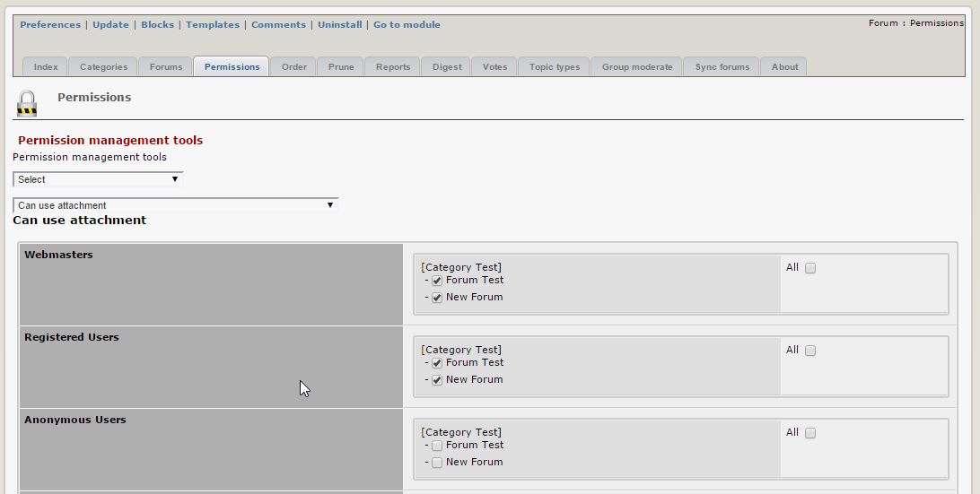Image resolution: width=980 pixels, height=494 pixels.
Task: Select the Topic types tab
Action: coord(555,67)
